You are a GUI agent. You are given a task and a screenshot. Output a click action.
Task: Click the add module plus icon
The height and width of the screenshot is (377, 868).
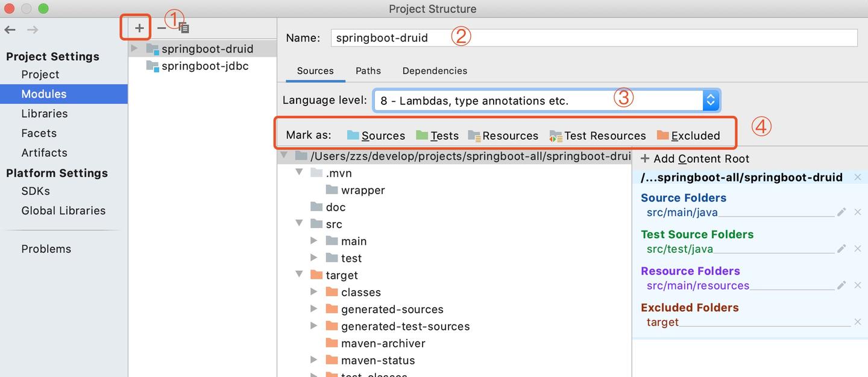139,28
